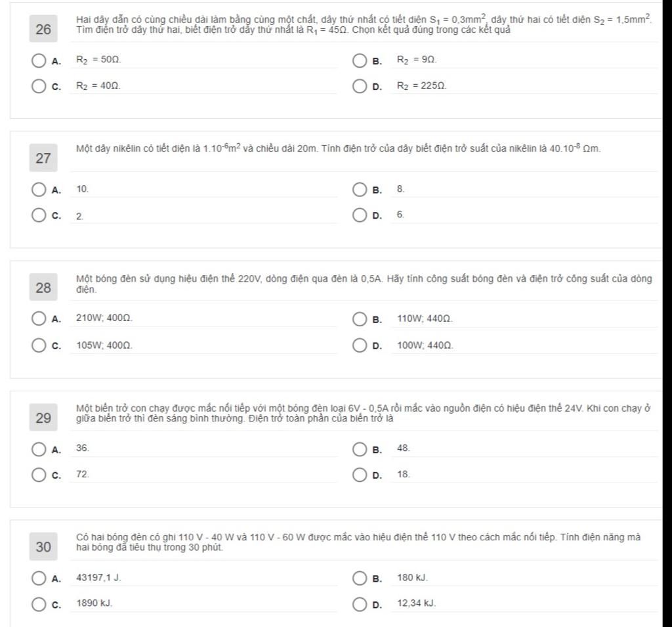This screenshot has height=627, width=672.
Task: Choose option B '8' in question 27
Action: (x=360, y=190)
